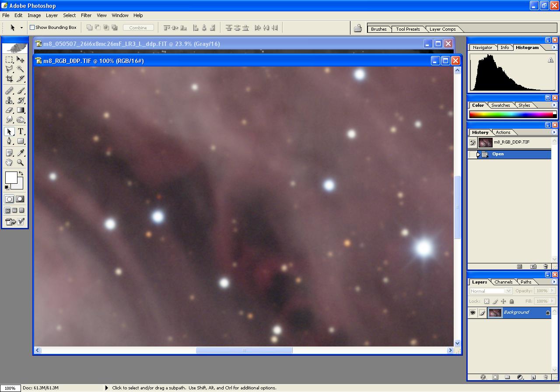Image resolution: width=560 pixels, height=392 pixels.
Task: Select the Crop tool
Action: click(x=9, y=79)
